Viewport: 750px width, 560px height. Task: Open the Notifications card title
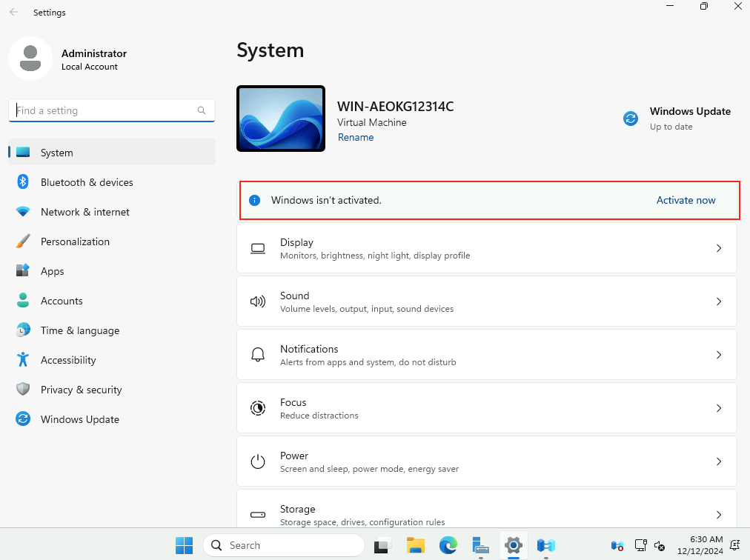(309, 349)
